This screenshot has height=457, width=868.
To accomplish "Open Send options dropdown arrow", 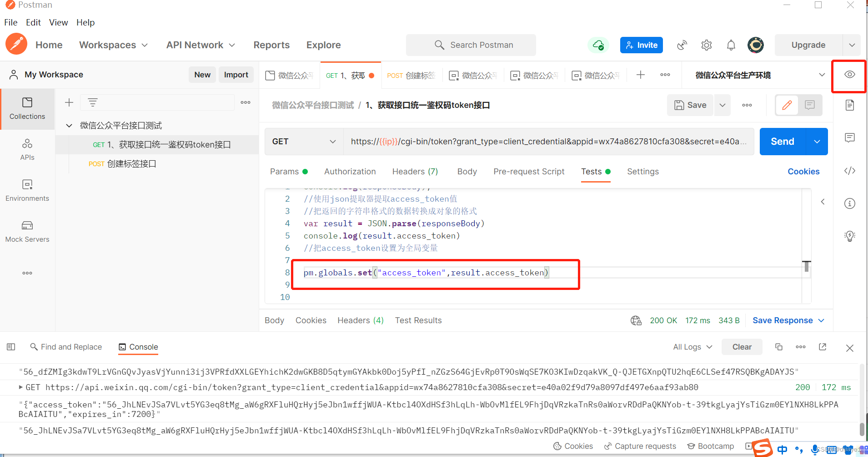I will tap(817, 142).
